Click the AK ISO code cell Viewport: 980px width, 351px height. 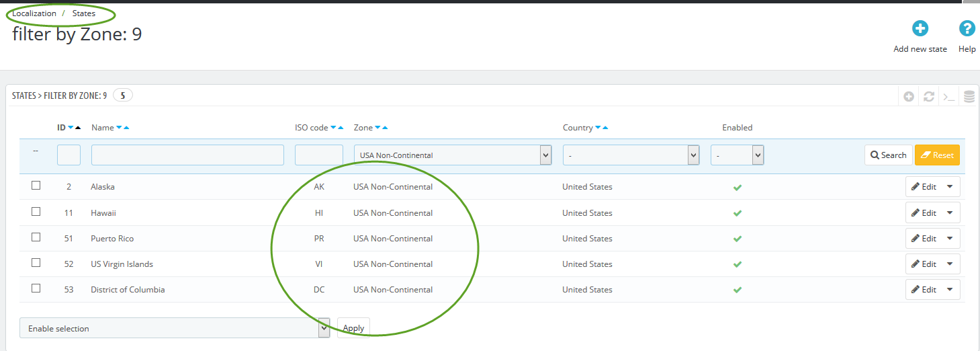(x=319, y=187)
